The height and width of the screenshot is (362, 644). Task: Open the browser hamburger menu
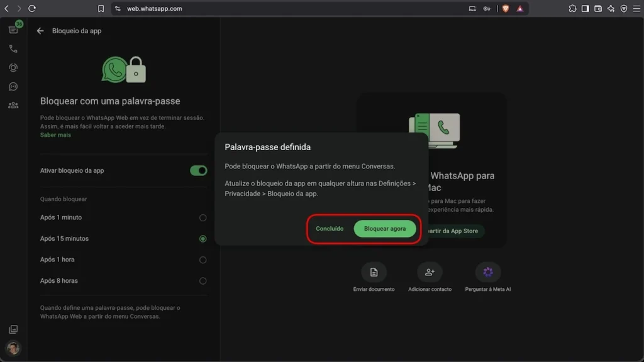pos(636,8)
